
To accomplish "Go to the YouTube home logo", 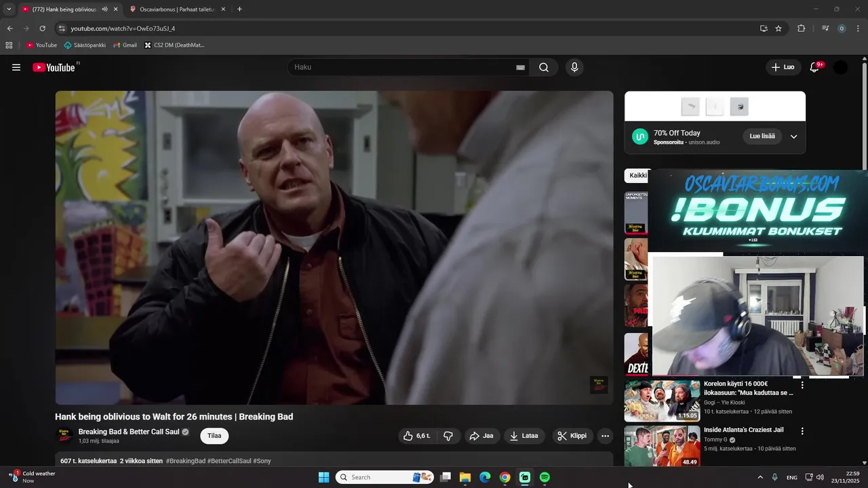I will (x=54, y=67).
